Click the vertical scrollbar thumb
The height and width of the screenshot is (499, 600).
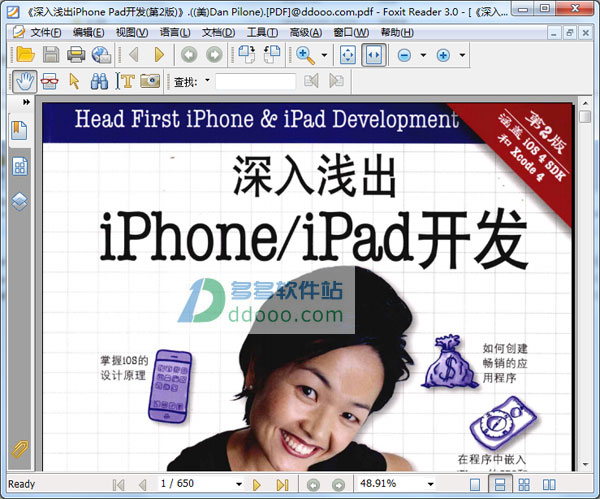tap(585, 116)
